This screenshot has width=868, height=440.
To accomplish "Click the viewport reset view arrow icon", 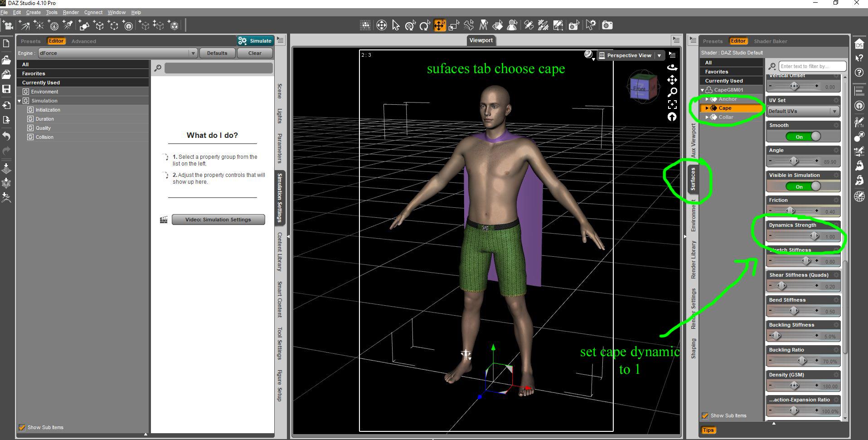I will pyautogui.click(x=672, y=117).
